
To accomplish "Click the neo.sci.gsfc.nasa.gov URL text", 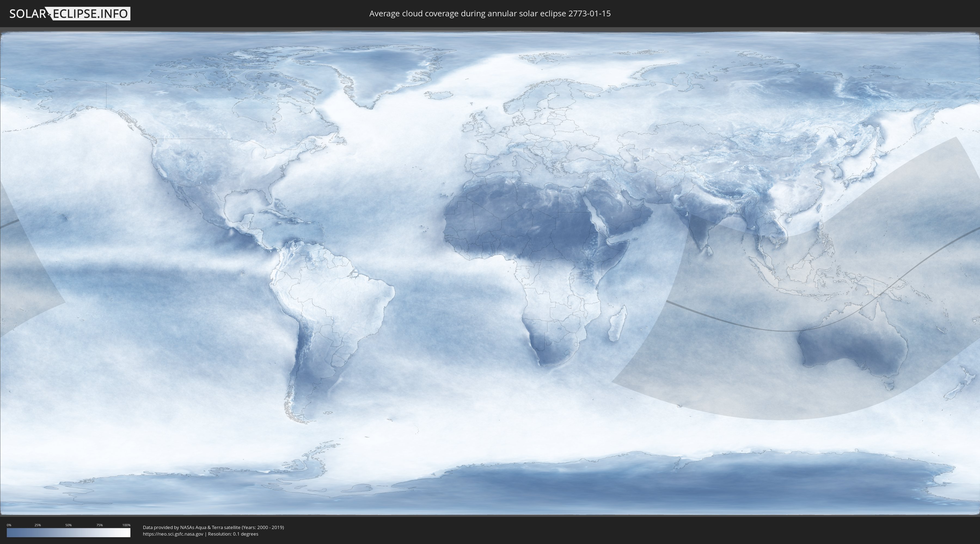I will click(x=173, y=534).
